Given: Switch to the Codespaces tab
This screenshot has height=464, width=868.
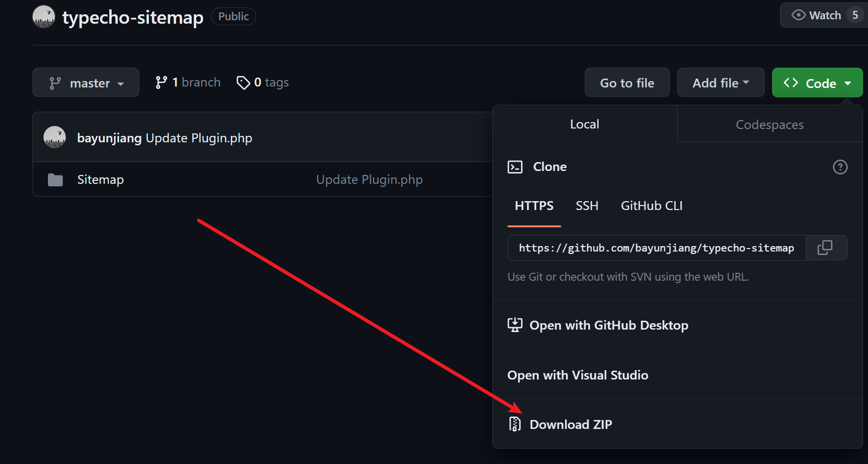Looking at the screenshot, I should (769, 125).
